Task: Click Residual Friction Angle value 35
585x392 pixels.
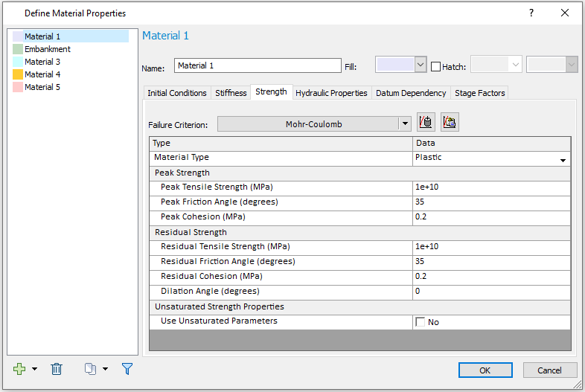Action: tap(491, 262)
